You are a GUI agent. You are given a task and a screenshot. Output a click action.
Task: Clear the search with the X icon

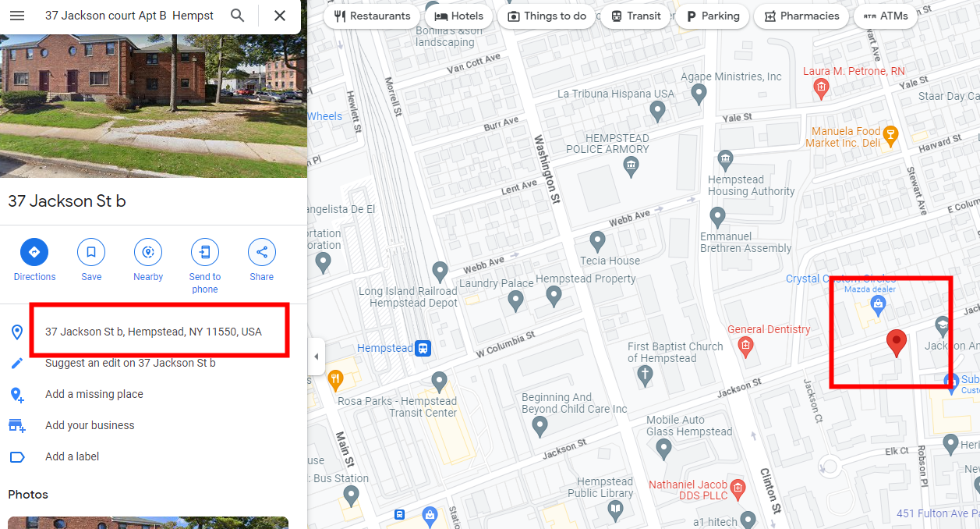(280, 16)
